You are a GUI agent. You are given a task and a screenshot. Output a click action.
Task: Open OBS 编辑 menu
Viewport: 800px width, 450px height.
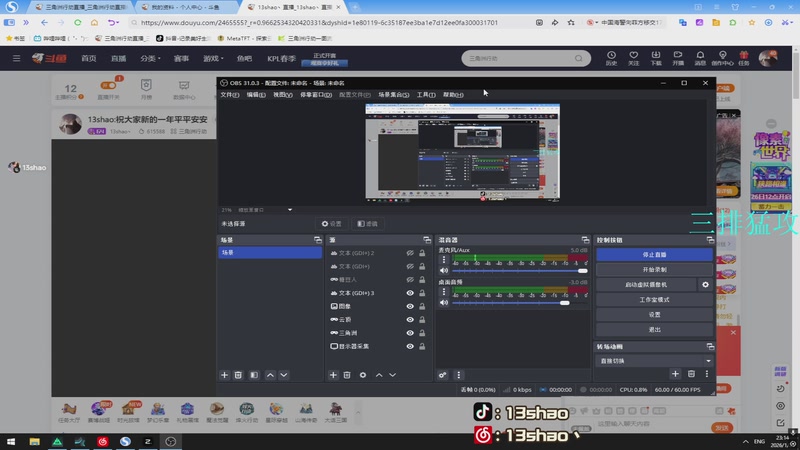(256, 95)
